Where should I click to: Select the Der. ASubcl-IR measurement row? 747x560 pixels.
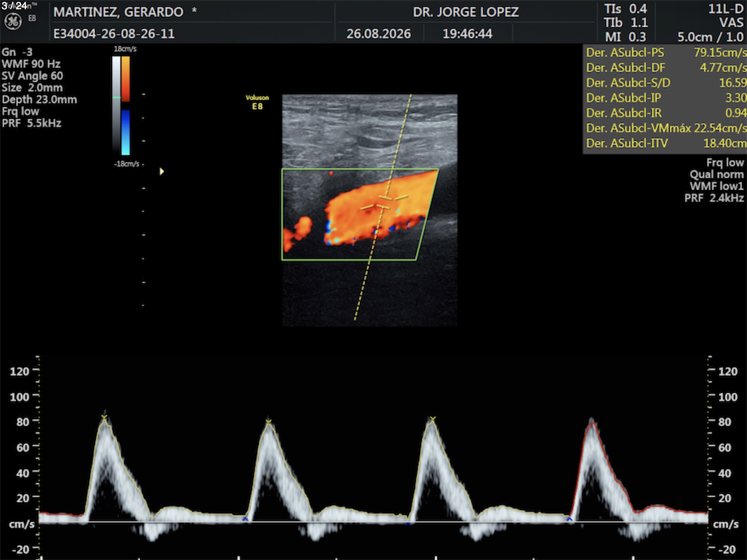pyautogui.click(x=666, y=113)
